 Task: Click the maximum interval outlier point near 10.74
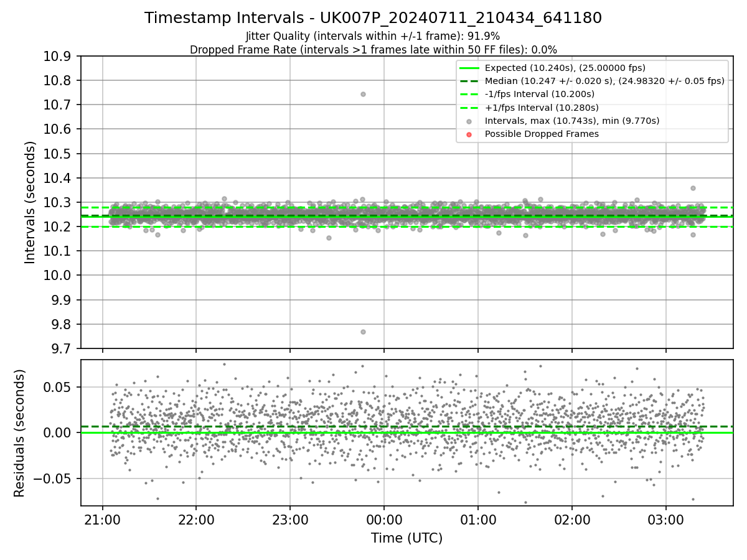pyautogui.click(x=363, y=94)
